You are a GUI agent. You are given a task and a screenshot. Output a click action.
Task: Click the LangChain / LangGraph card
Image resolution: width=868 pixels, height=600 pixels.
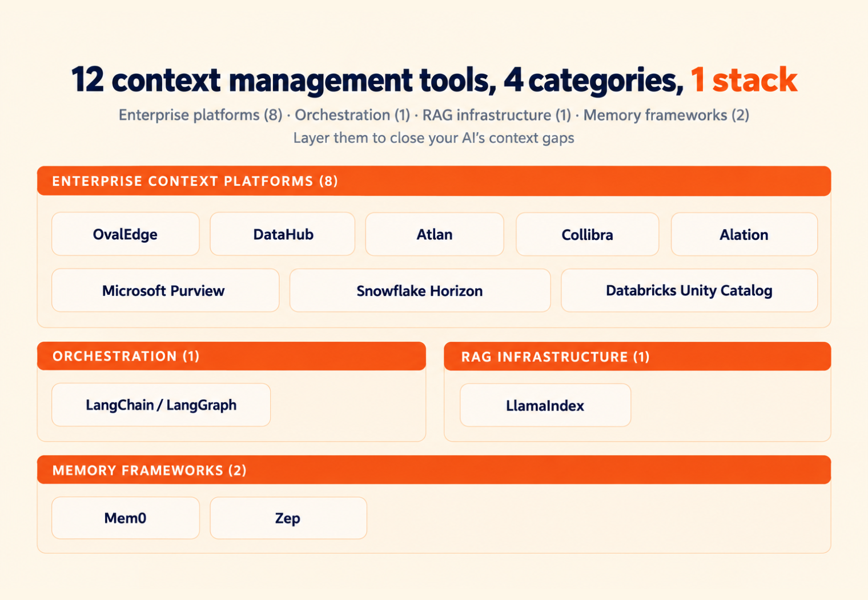pyautogui.click(x=161, y=405)
